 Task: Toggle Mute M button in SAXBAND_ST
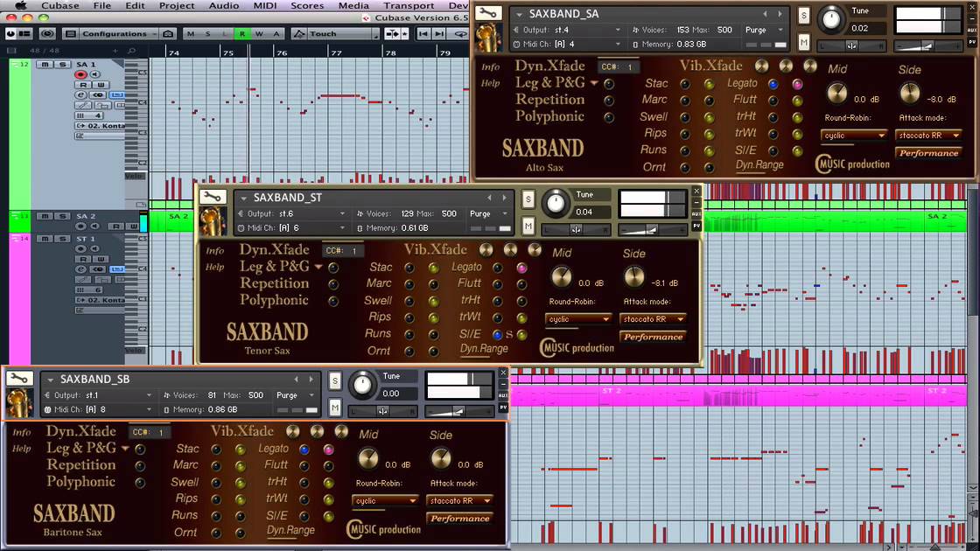528,226
